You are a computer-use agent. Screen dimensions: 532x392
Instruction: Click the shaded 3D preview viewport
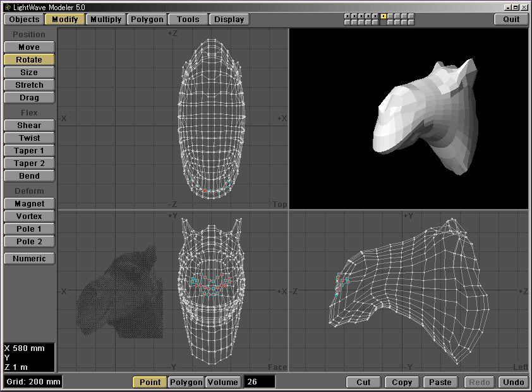(409, 119)
